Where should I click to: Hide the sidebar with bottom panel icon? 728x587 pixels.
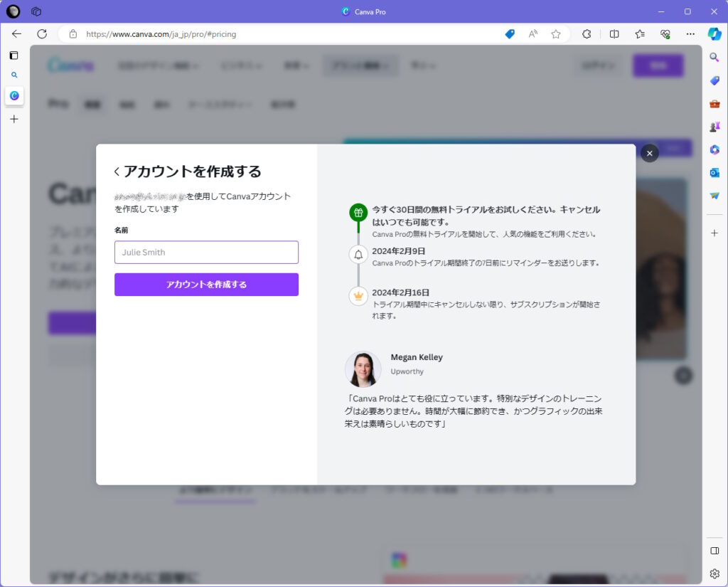tap(714, 551)
